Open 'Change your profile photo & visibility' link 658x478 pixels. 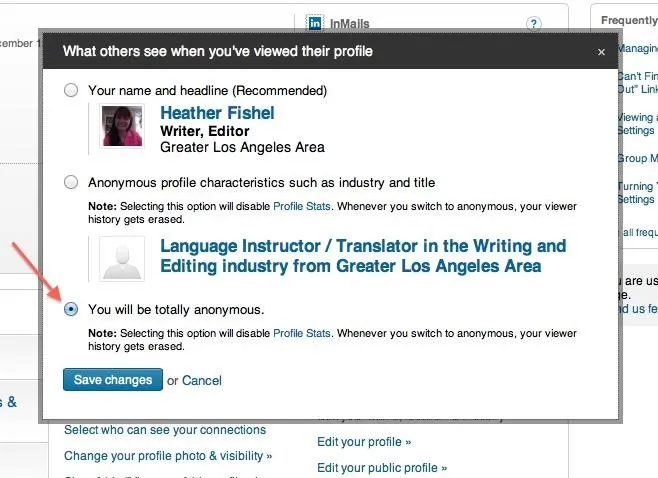point(168,456)
